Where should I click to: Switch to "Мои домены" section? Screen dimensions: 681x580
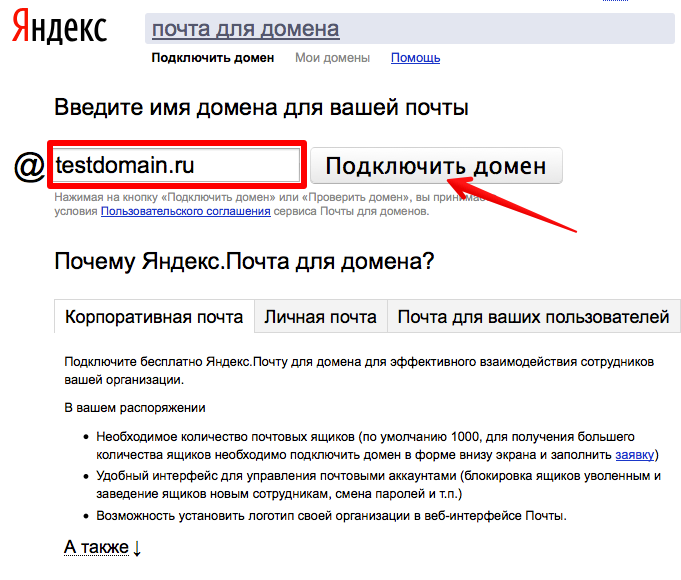click(x=332, y=58)
